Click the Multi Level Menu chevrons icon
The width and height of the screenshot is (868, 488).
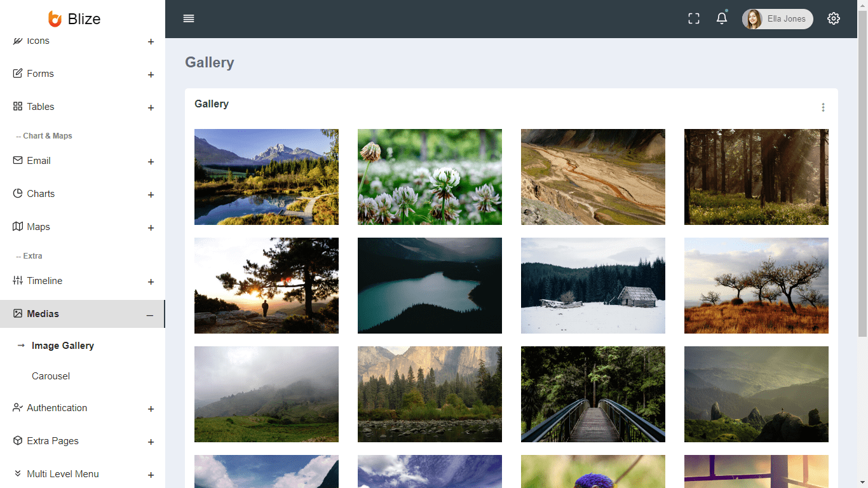[x=18, y=473]
